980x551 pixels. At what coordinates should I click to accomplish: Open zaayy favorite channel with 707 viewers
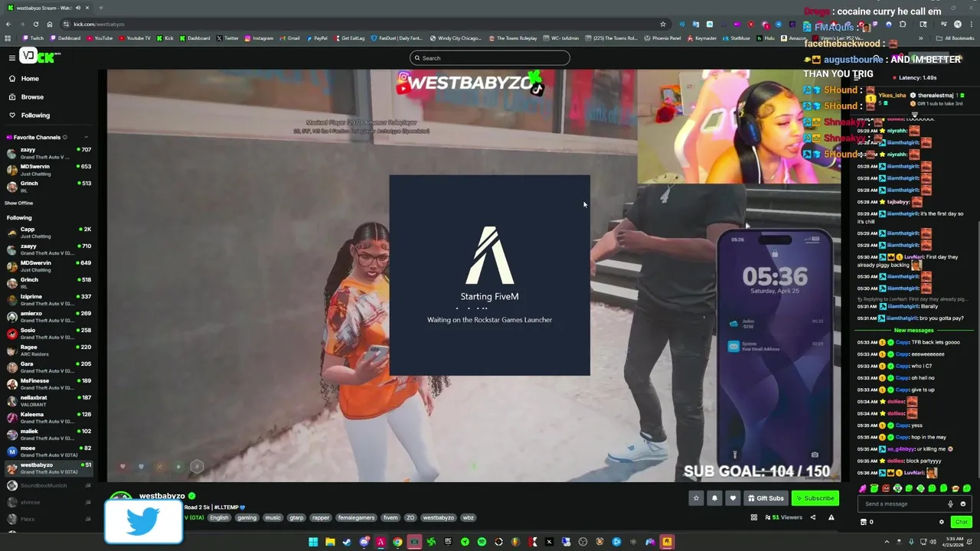pos(48,153)
